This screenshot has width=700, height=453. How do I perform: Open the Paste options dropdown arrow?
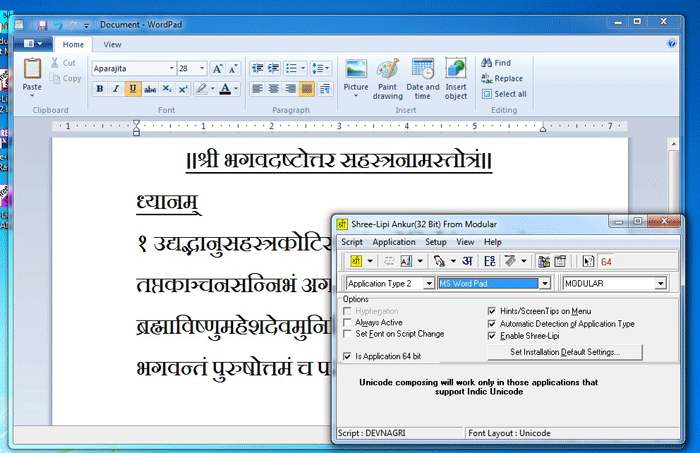point(32,96)
